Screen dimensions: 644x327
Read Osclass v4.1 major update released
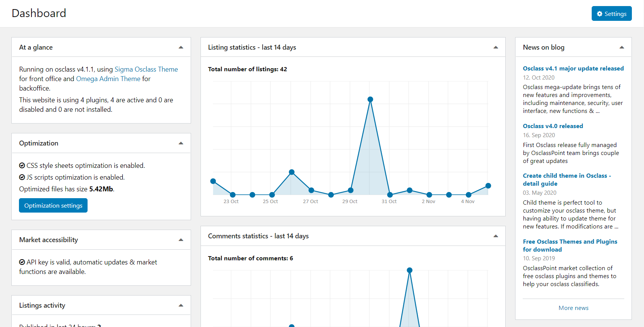tap(573, 69)
